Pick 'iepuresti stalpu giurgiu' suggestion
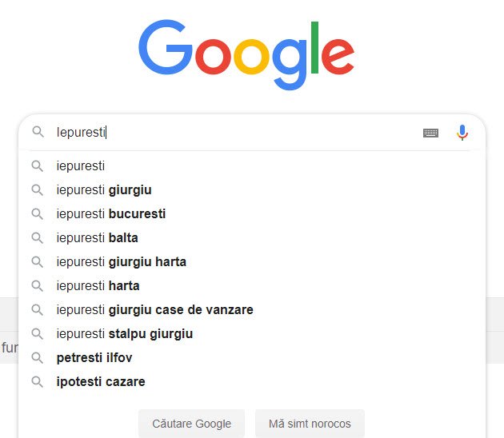Image resolution: width=504 pixels, height=438 pixels. tap(125, 334)
